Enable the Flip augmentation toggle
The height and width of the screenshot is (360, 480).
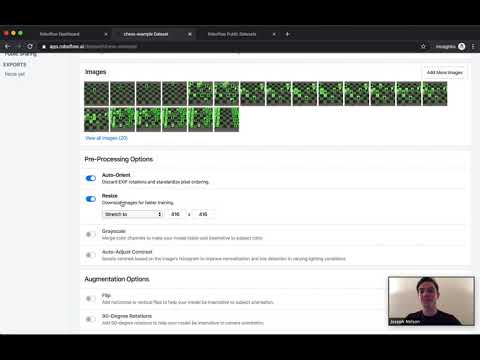(90, 298)
